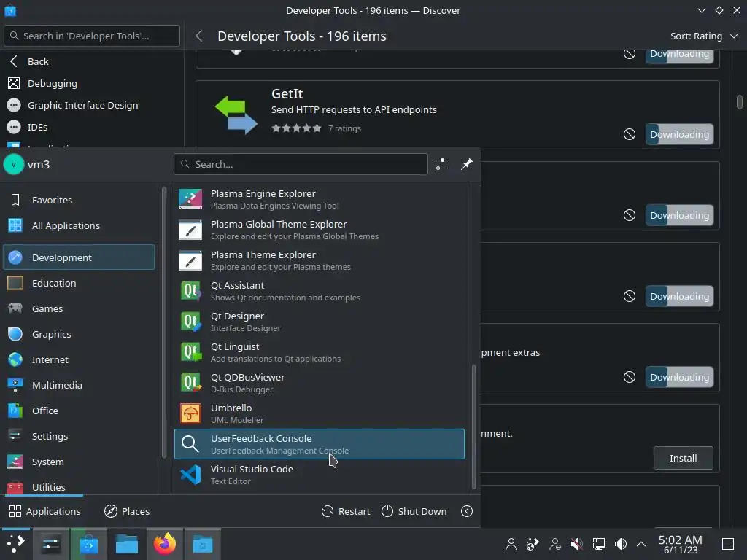Click Shut Down button
The height and width of the screenshot is (560, 747).
[414, 511]
